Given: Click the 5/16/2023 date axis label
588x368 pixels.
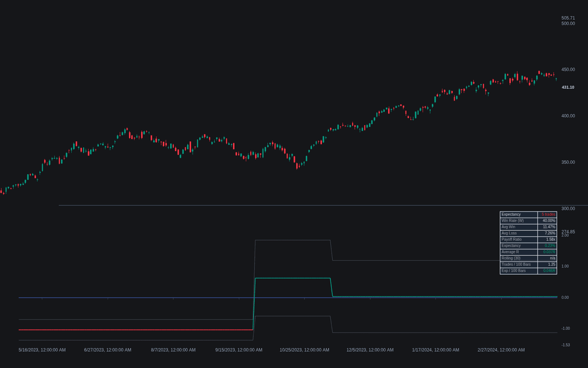Looking at the screenshot, I should click(x=42, y=350).
